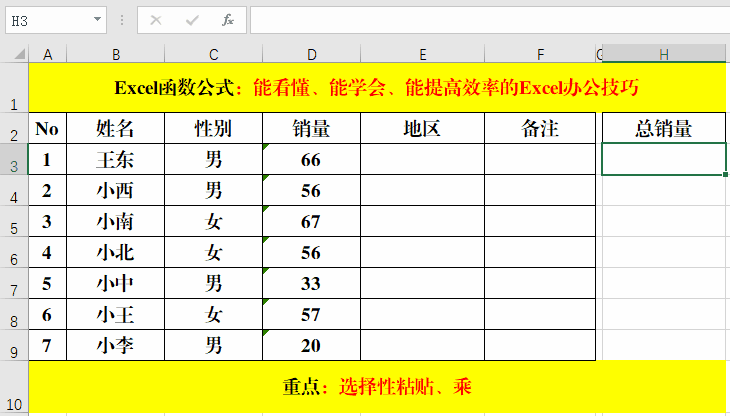The height and width of the screenshot is (416, 730).
Task: Click the name cell '小西'
Action: pos(115,190)
